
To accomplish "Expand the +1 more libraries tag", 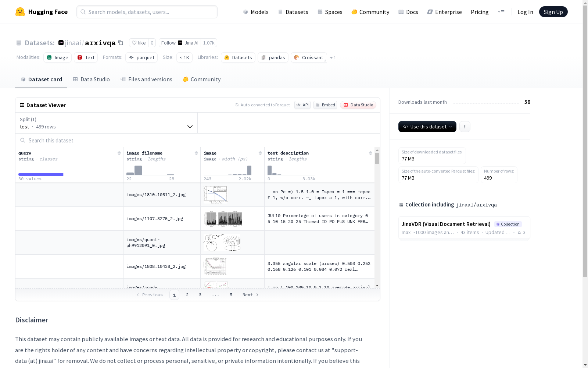I will click(333, 57).
